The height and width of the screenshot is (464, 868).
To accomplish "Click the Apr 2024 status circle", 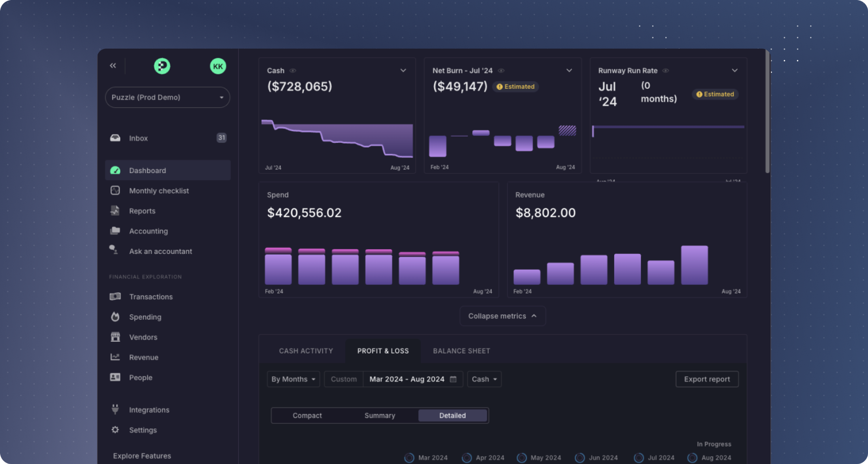I will click(x=467, y=458).
